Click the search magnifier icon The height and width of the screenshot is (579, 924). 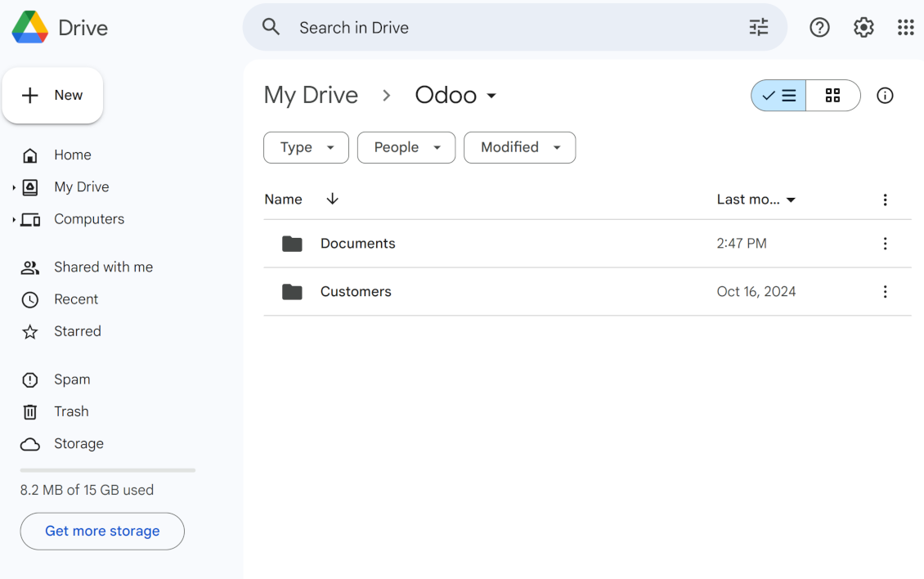(271, 26)
